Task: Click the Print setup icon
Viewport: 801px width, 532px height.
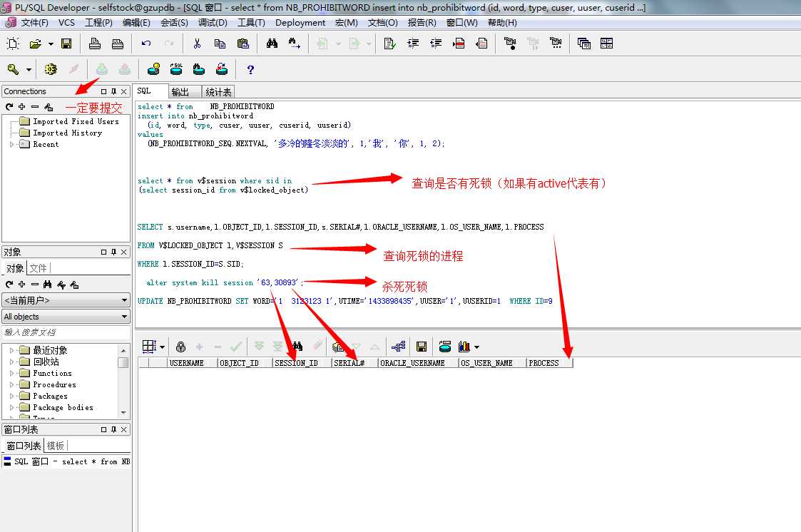Action: [118, 44]
